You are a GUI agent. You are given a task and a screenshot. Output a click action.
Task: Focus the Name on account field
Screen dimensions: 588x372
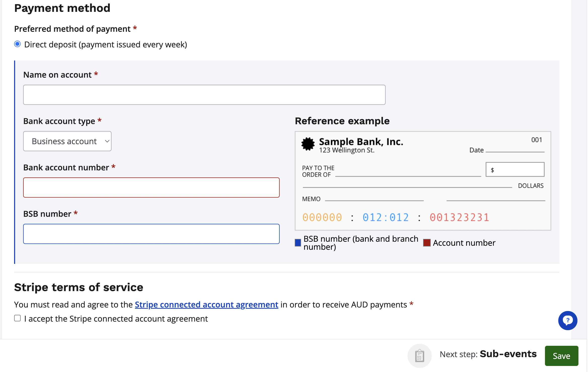coord(204,95)
